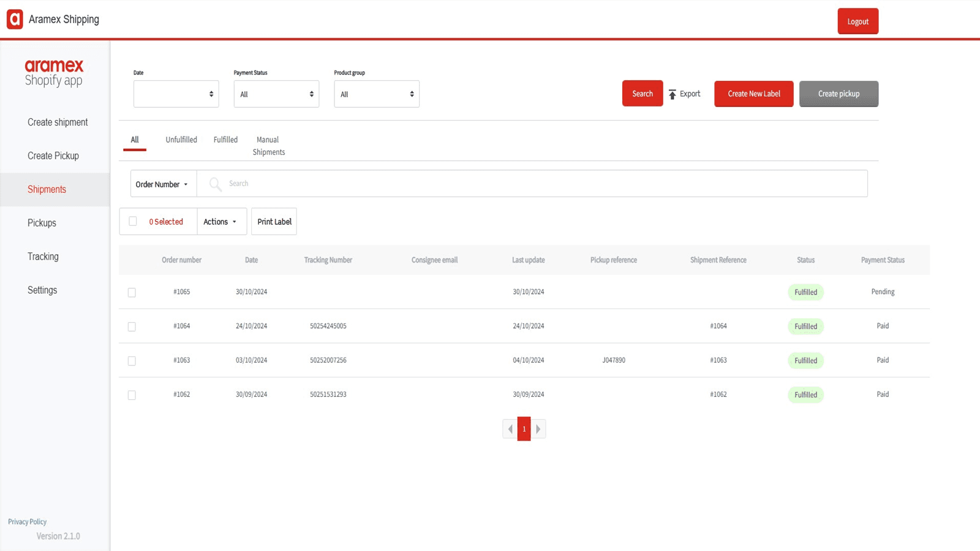This screenshot has height=551, width=980.
Task: Open the Product group dropdown
Action: point(376,94)
